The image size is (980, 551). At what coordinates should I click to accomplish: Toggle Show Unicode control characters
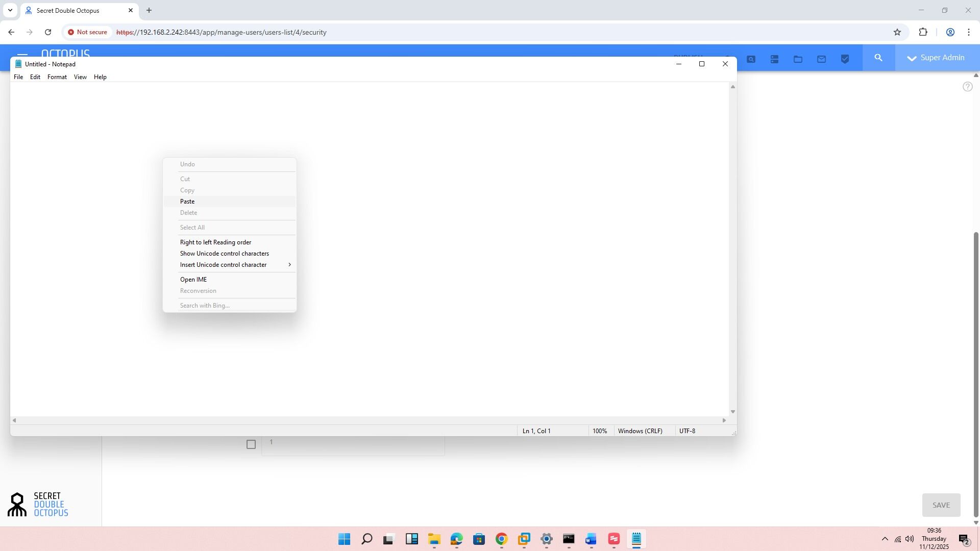pyautogui.click(x=224, y=254)
